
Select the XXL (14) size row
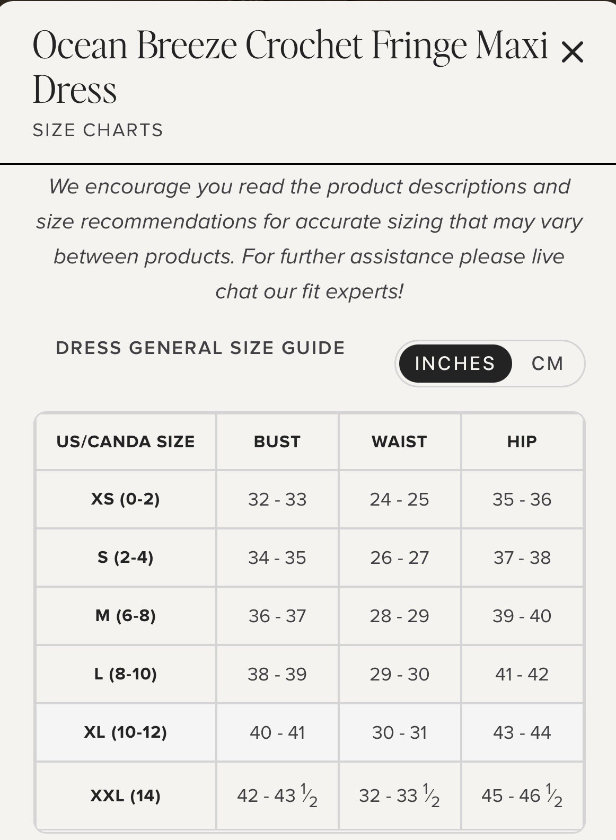[x=310, y=795]
